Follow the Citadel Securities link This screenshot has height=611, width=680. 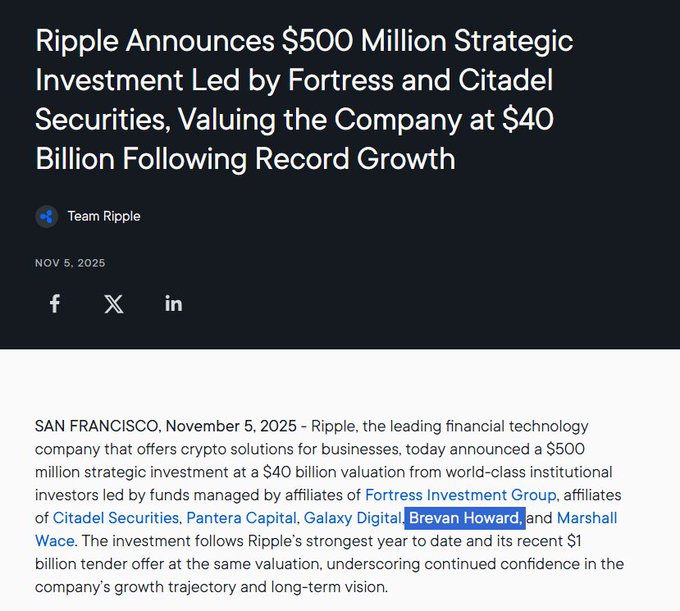(x=116, y=518)
